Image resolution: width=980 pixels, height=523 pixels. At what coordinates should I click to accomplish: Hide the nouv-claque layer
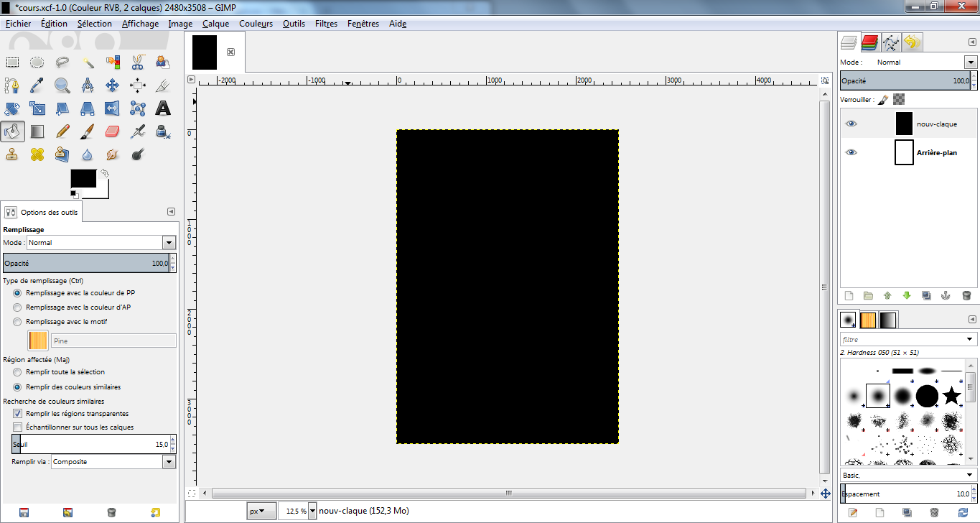pos(851,124)
